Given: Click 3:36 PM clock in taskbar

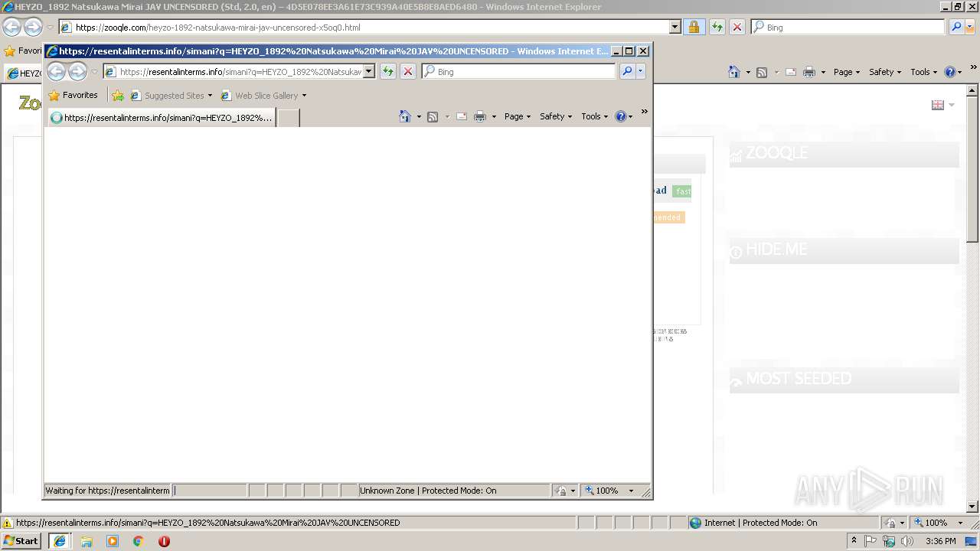Looking at the screenshot, I should (x=940, y=541).
